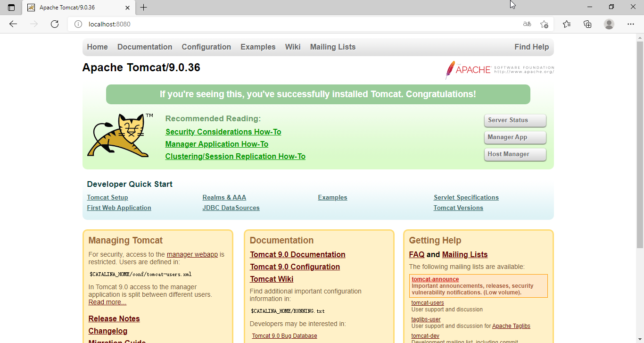Open Clustering/Session Replication How-To link
The image size is (644, 343).
(235, 157)
